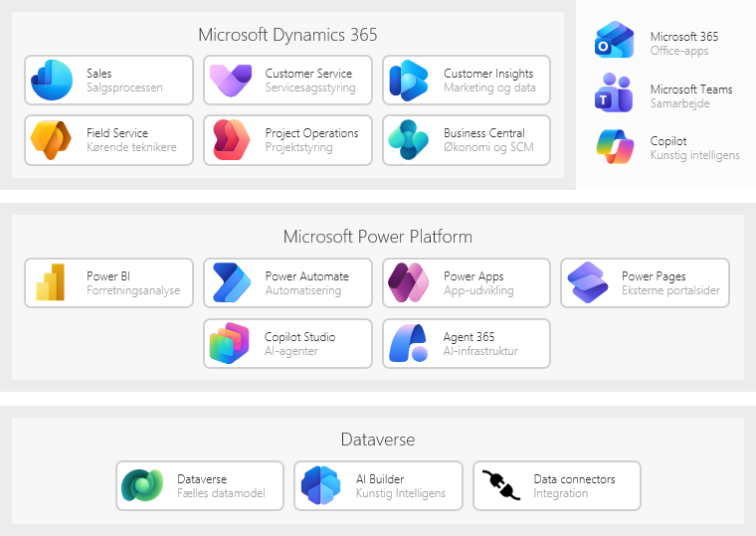Click 'Kunstig intelligens' under Copilot

[x=694, y=155]
